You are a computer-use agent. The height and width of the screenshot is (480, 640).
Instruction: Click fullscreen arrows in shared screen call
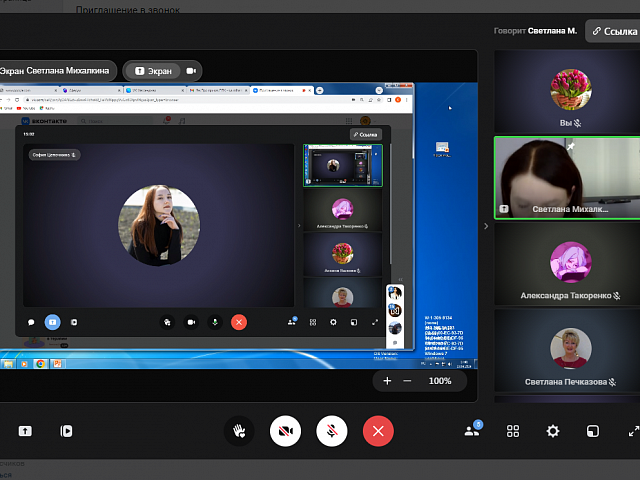click(375, 322)
